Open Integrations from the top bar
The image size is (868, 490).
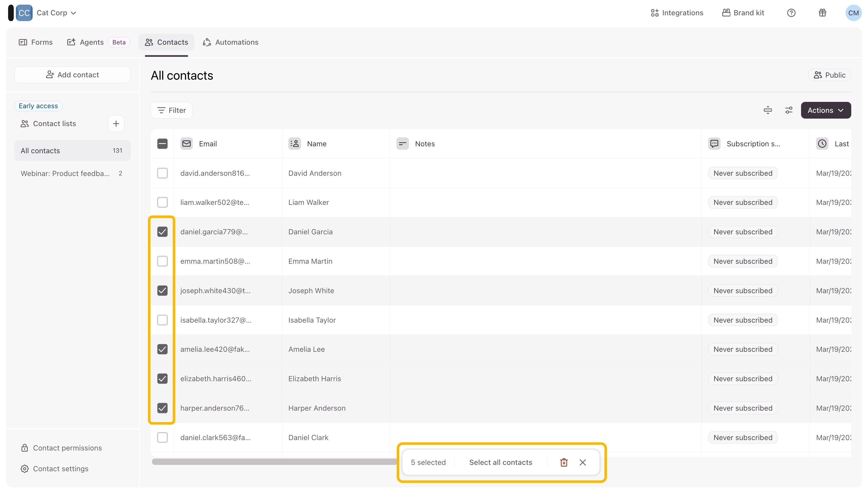(x=677, y=13)
